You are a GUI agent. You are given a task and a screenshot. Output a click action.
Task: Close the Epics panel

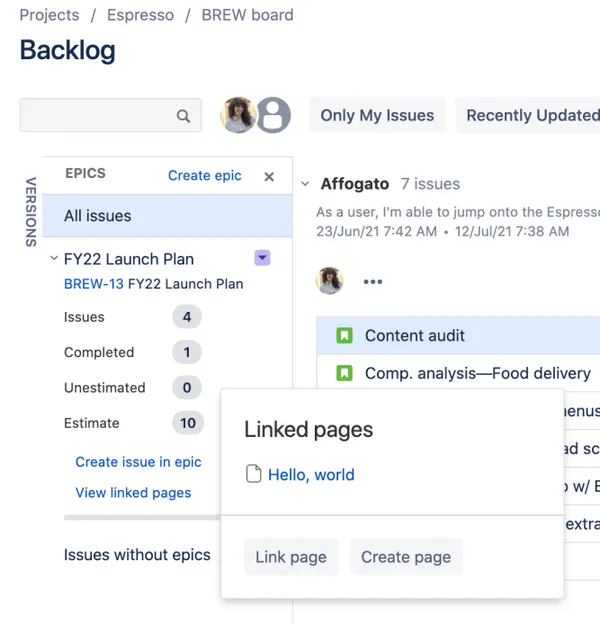(x=269, y=177)
